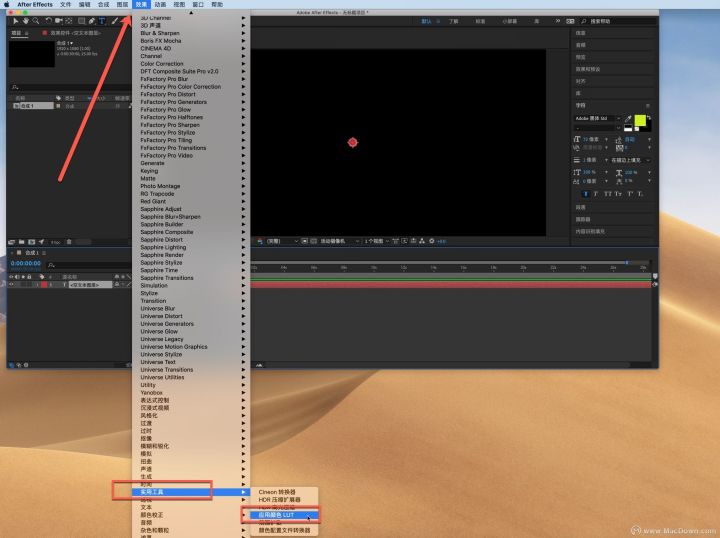Open more workspaces chevron at top
Image resolution: width=720 pixels, height=538 pixels.
click(557, 21)
